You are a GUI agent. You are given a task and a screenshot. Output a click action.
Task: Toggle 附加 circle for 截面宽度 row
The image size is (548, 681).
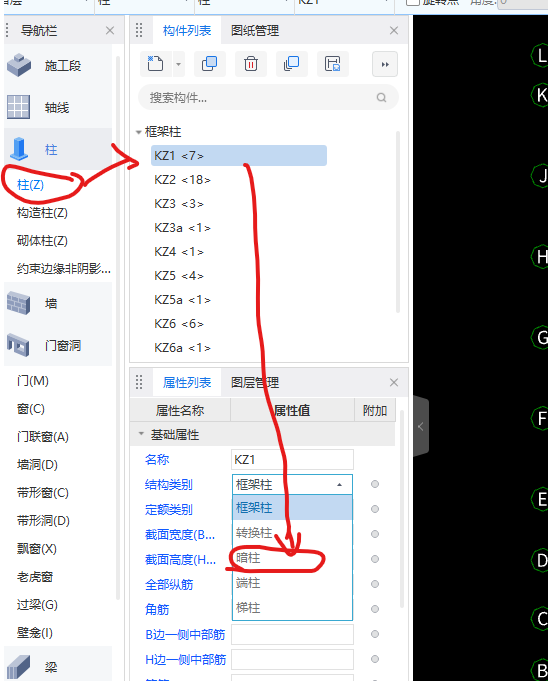375,534
